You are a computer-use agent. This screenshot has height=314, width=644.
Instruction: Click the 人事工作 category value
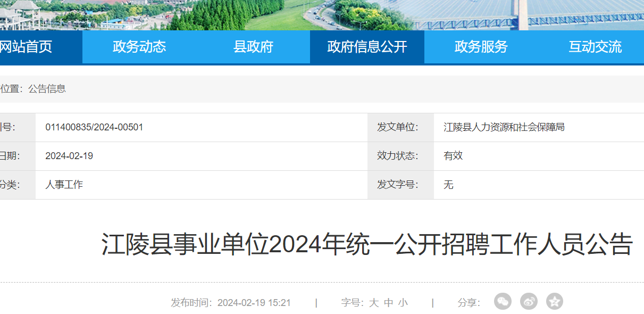(x=64, y=185)
